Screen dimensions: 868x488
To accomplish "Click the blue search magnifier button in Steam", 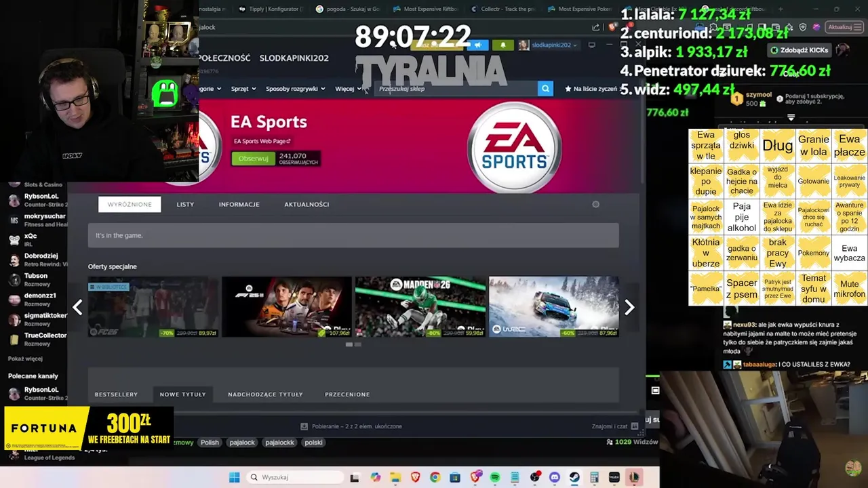I will click(545, 89).
